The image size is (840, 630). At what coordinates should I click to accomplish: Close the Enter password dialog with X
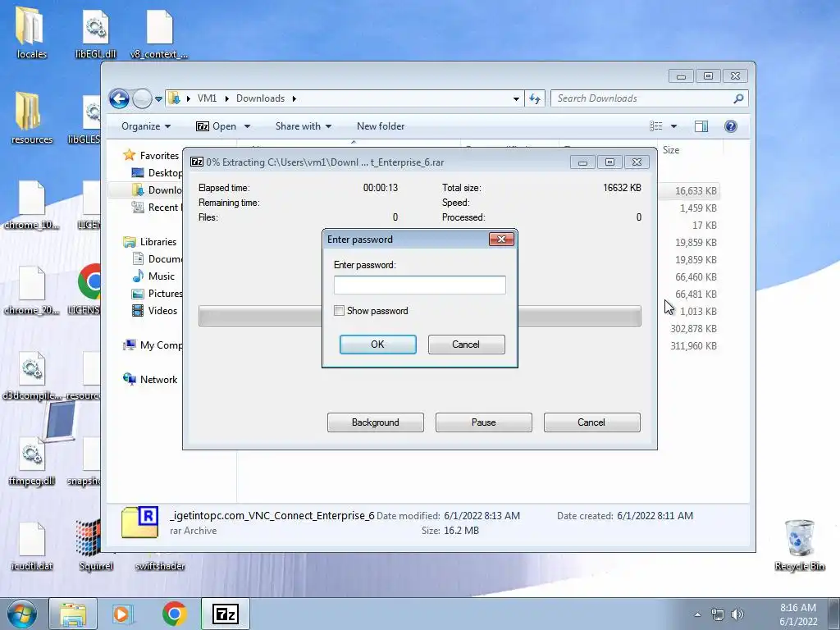pos(501,239)
